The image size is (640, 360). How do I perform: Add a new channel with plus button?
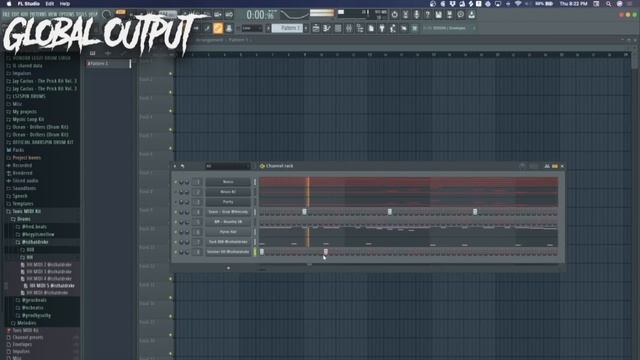point(229,268)
